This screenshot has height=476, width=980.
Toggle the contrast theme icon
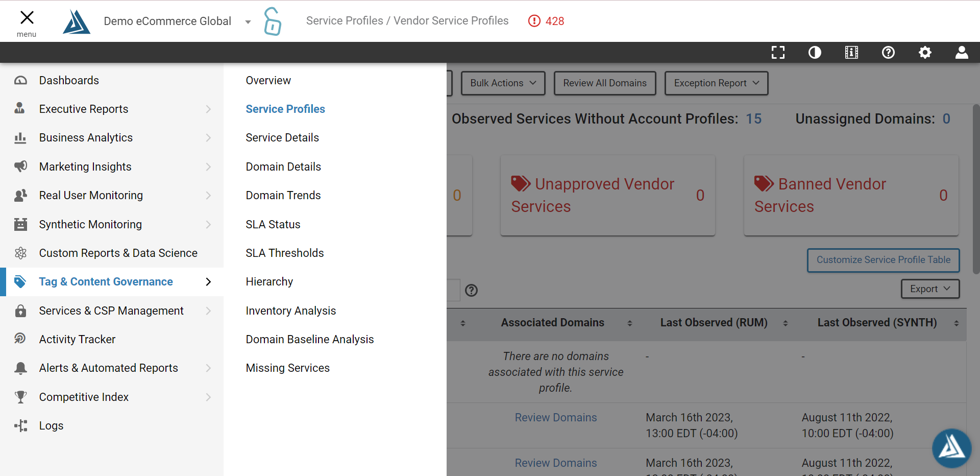[815, 52]
